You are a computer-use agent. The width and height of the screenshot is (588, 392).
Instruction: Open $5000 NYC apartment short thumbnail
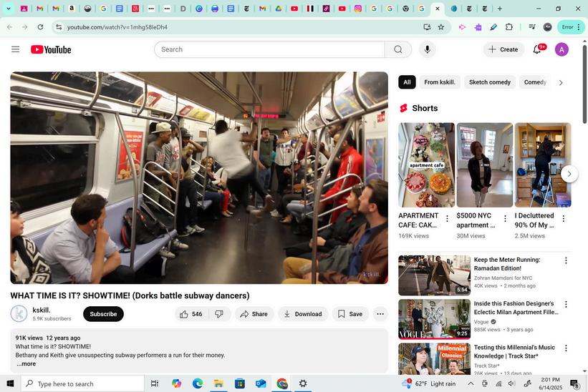tap(484, 165)
